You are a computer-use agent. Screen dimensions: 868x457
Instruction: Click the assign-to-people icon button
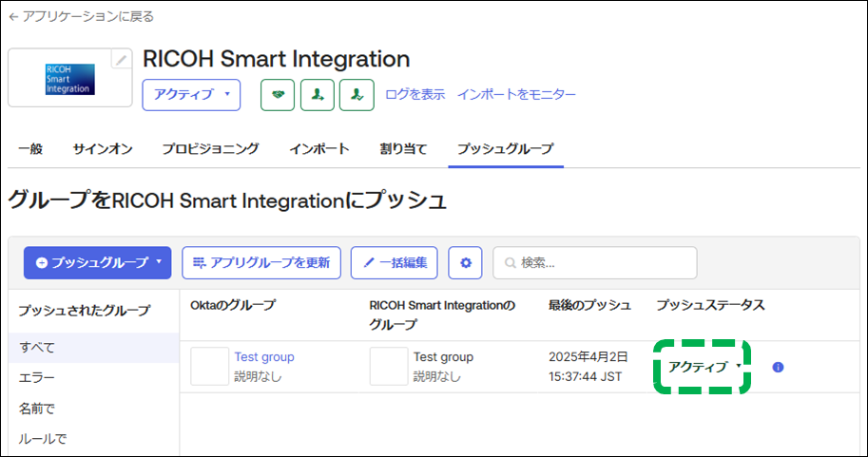pos(318,95)
